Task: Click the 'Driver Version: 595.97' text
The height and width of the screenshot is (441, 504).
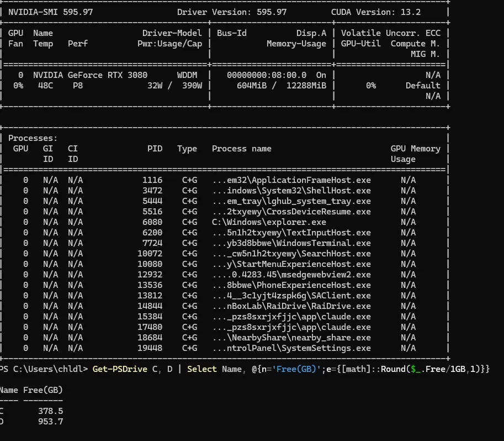Action: tap(232, 12)
